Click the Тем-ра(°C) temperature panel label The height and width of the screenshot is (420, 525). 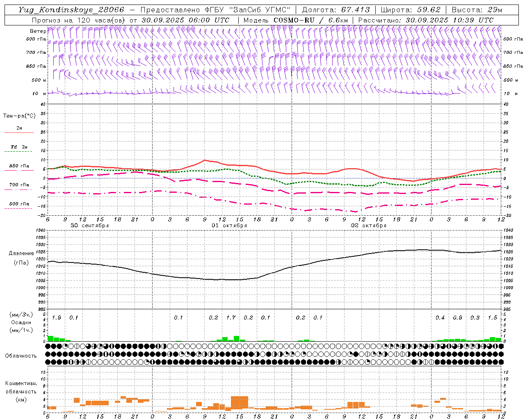click(x=19, y=116)
